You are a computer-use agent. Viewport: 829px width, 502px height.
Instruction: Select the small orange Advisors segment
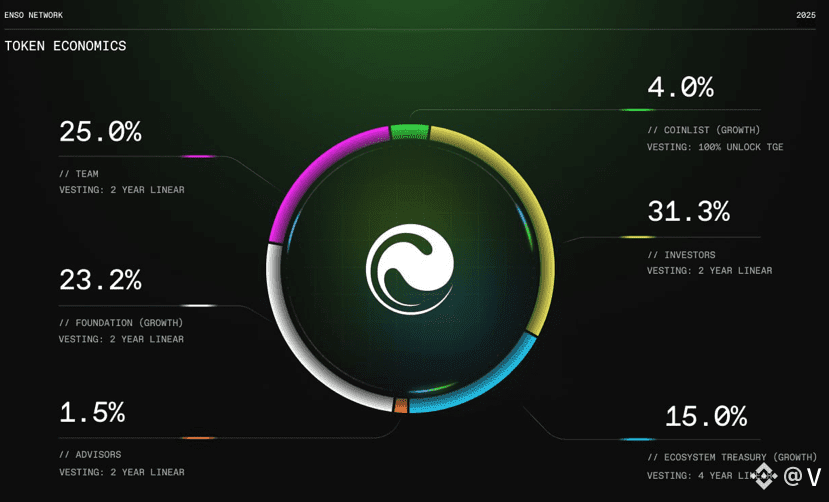point(401,406)
